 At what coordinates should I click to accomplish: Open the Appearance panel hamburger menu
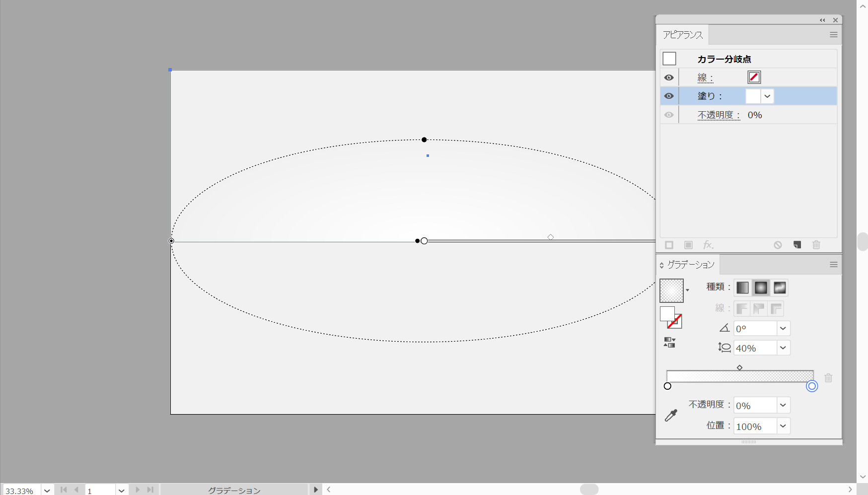[833, 35]
